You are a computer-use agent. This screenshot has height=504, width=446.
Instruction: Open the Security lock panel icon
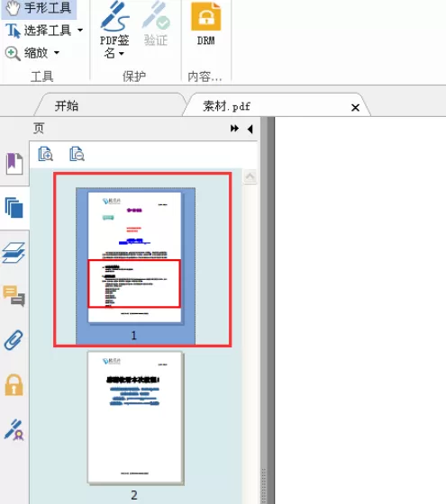pyautogui.click(x=14, y=385)
